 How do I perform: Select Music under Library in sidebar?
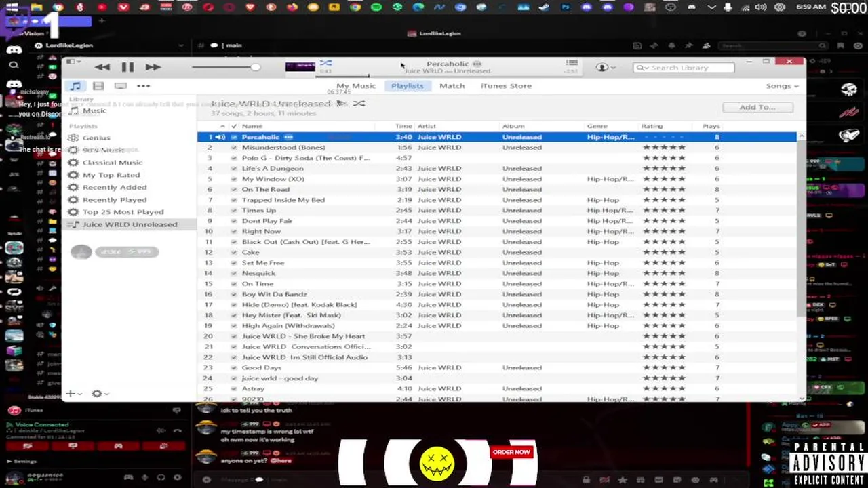(x=94, y=111)
